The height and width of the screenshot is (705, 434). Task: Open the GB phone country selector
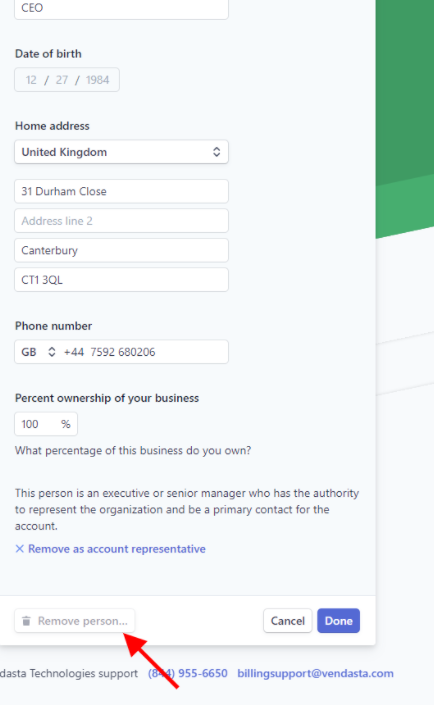pos(39,352)
